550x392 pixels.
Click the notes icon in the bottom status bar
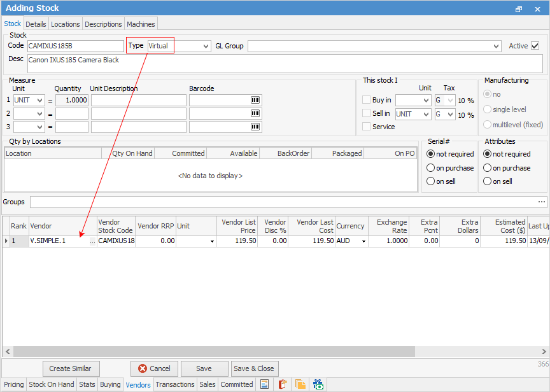tap(264, 384)
